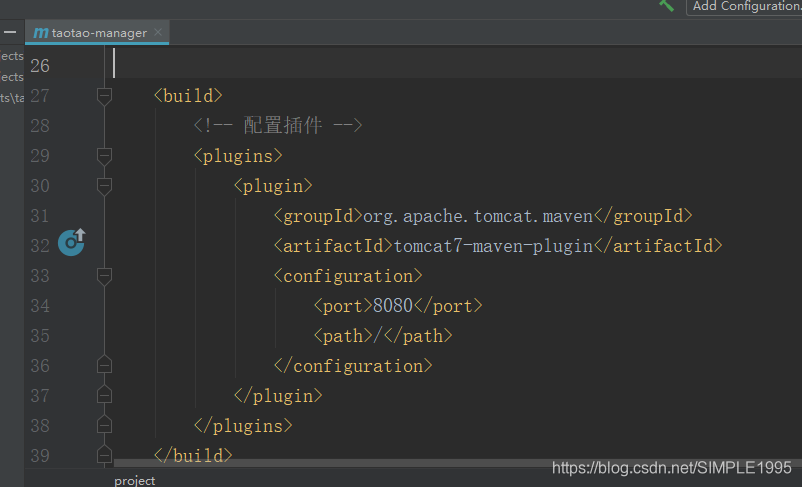Viewport: 802px width, 487px height.
Task: Select the taotao-manager editor tab
Action: click(x=97, y=33)
